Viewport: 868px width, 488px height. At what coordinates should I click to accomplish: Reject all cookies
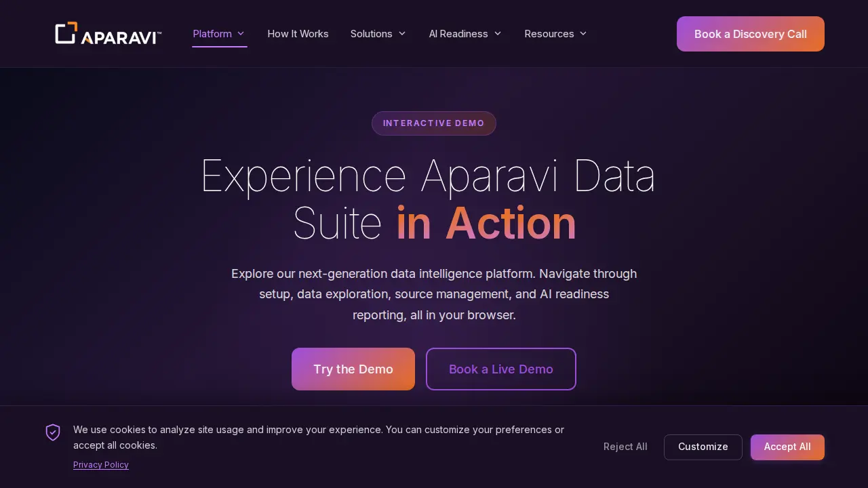625,447
